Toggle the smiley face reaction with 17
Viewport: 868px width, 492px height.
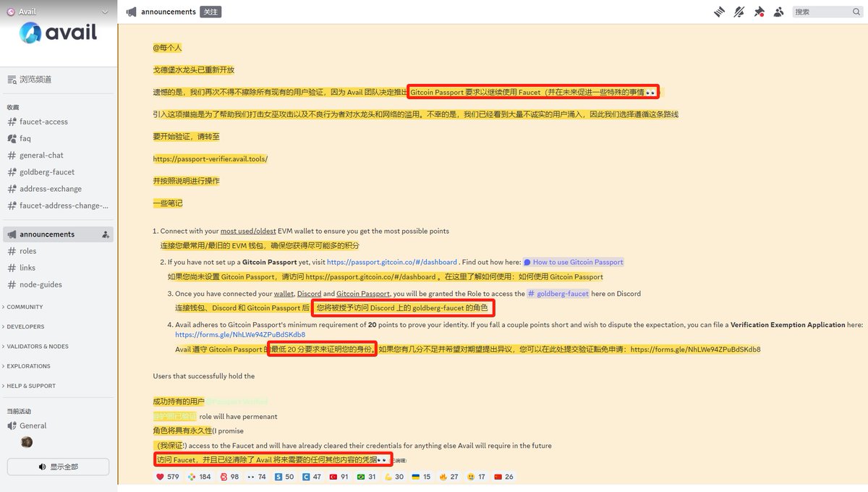(x=477, y=477)
